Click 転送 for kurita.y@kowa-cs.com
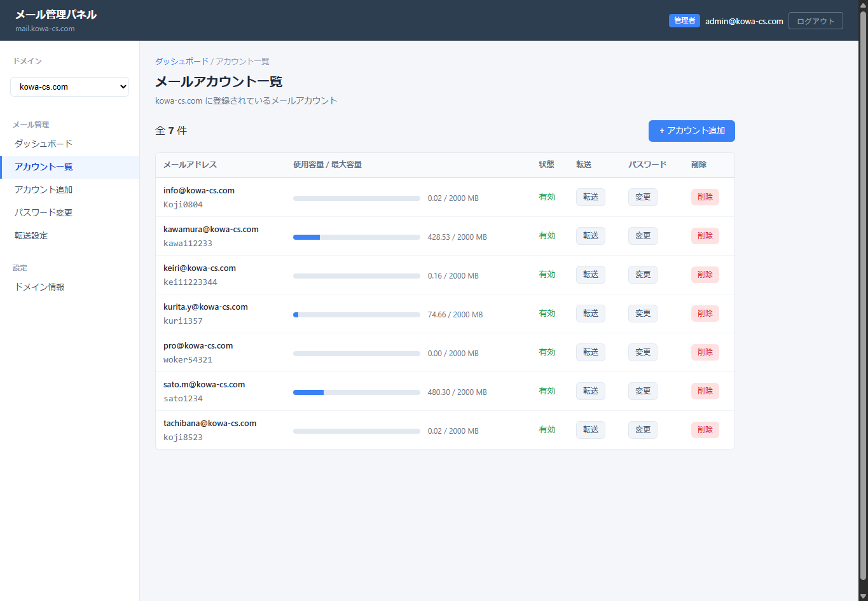The height and width of the screenshot is (601, 868). pos(590,314)
